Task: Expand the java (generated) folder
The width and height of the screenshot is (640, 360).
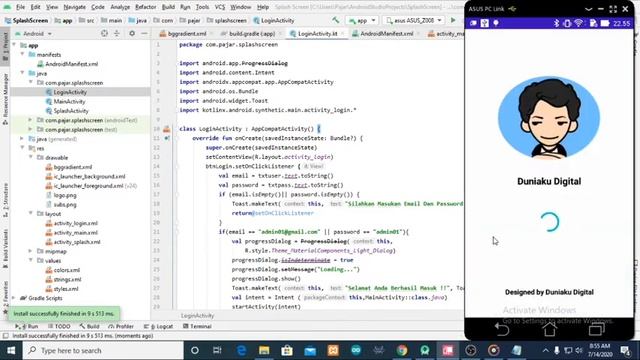Action: pyautogui.click(x=22, y=139)
